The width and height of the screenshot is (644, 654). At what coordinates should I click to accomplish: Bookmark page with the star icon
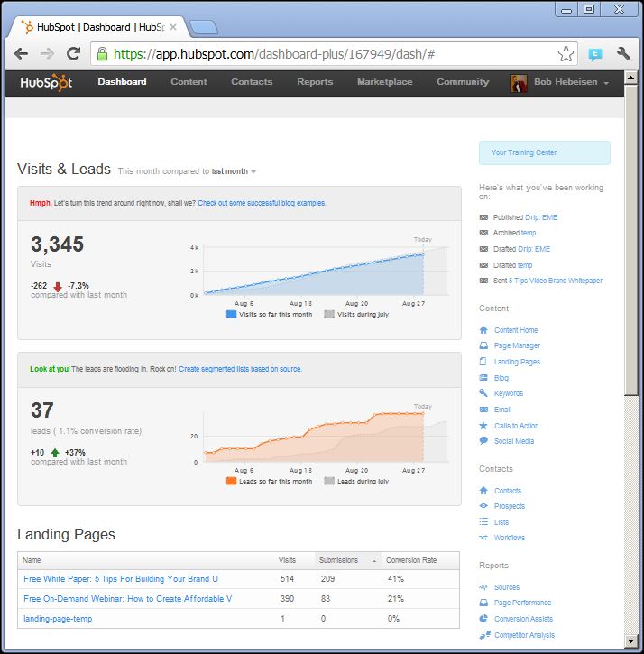click(566, 54)
